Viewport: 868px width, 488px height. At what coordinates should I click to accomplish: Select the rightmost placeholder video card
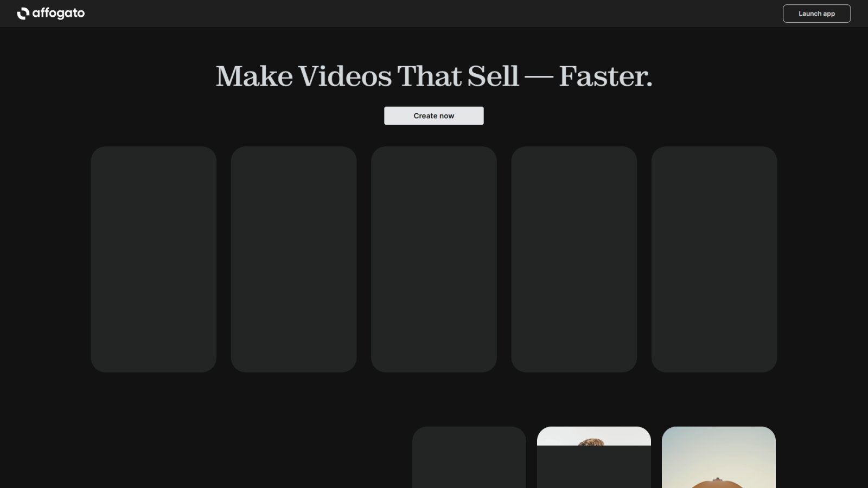coord(714,259)
